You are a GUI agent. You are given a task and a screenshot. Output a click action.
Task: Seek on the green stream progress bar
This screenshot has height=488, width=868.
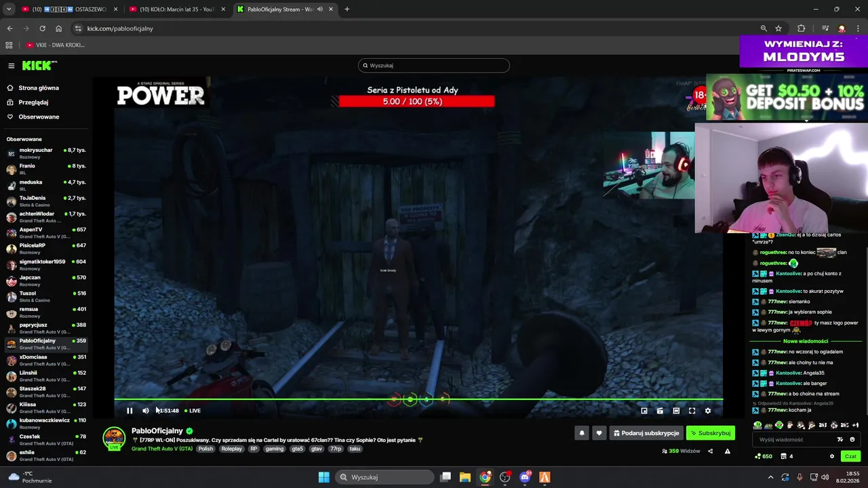coord(418,399)
